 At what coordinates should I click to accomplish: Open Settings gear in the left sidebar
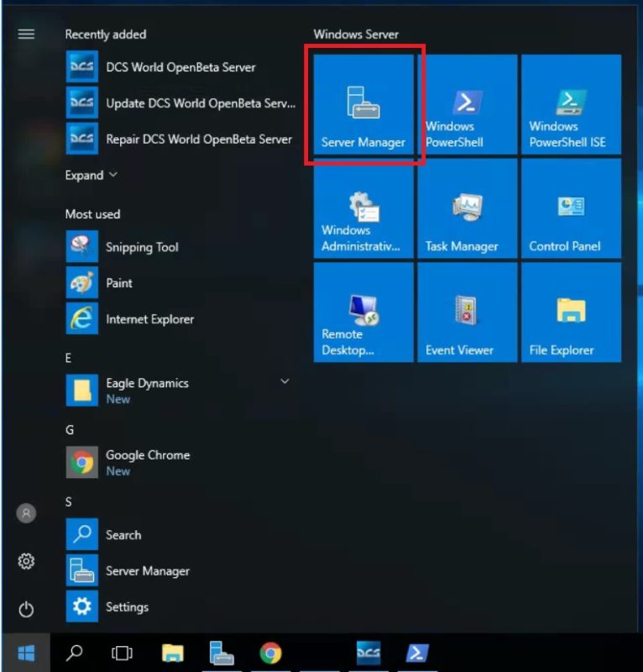coord(27,561)
